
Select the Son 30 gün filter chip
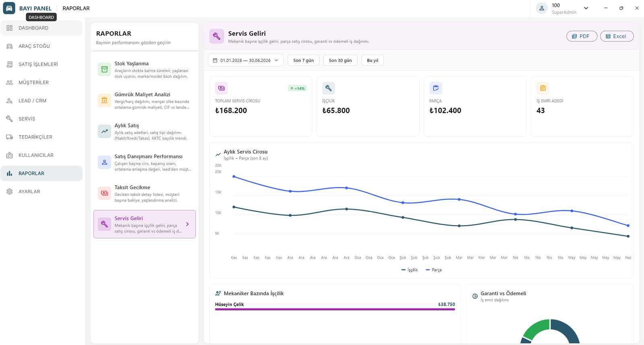click(x=340, y=60)
